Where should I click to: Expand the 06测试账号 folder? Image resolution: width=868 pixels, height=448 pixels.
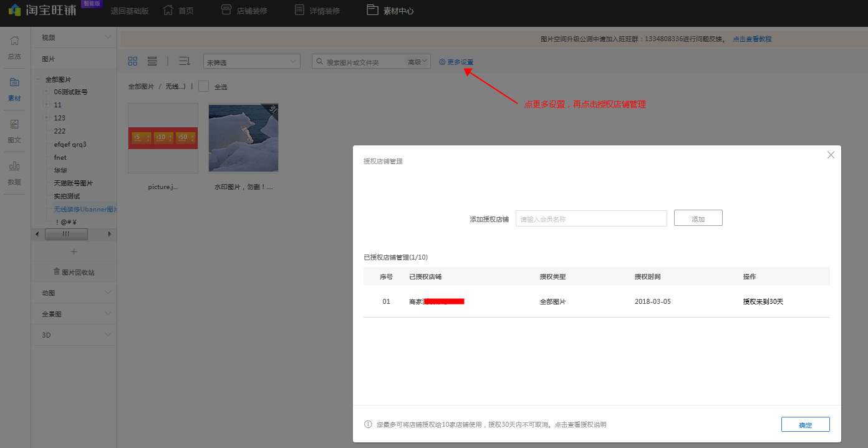click(47, 92)
